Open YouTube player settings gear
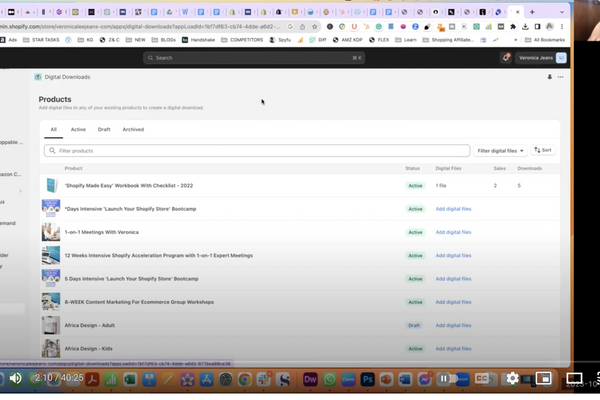 click(x=512, y=379)
